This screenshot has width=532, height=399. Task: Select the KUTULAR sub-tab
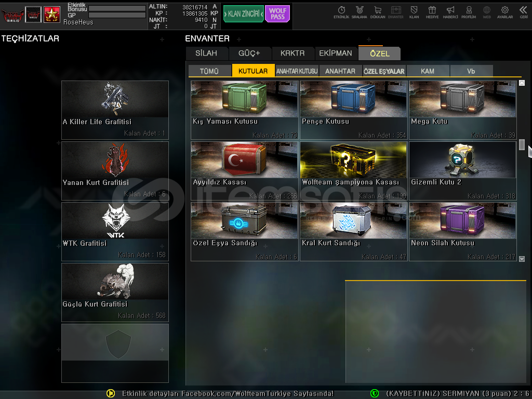click(x=253, y=71)
